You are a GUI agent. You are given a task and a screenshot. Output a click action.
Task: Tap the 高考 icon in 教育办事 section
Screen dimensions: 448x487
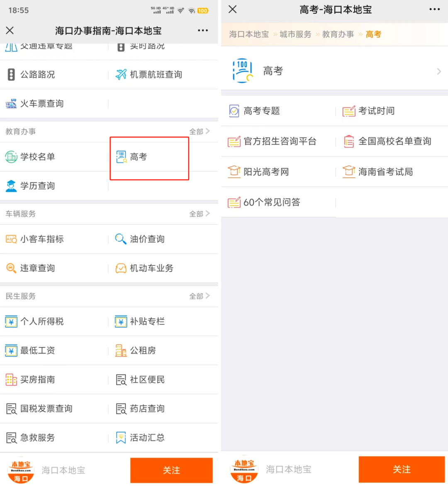point(121,157)
